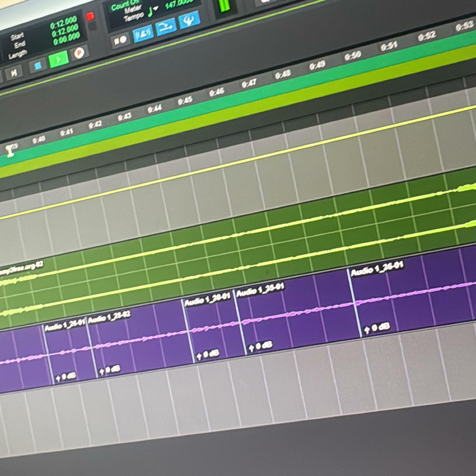Click the Stop transport button
476x476 pixels.
[x=38, y=66]
